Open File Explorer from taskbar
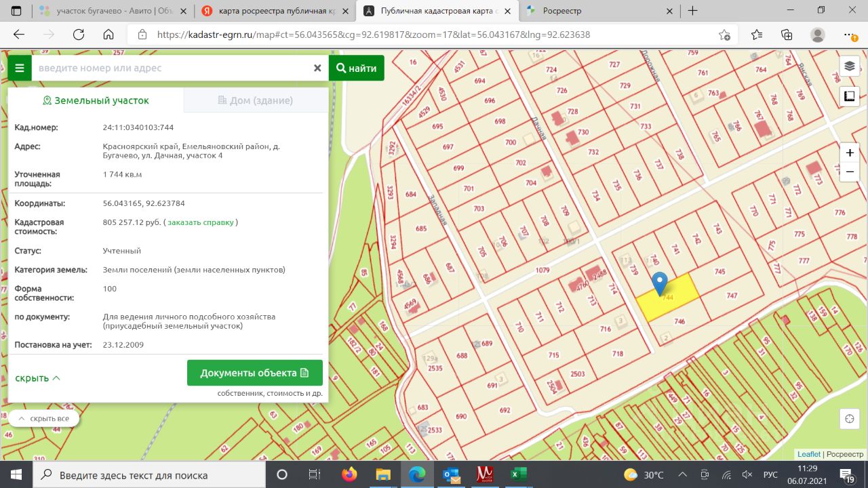The image size is (868, 488). 383,474
